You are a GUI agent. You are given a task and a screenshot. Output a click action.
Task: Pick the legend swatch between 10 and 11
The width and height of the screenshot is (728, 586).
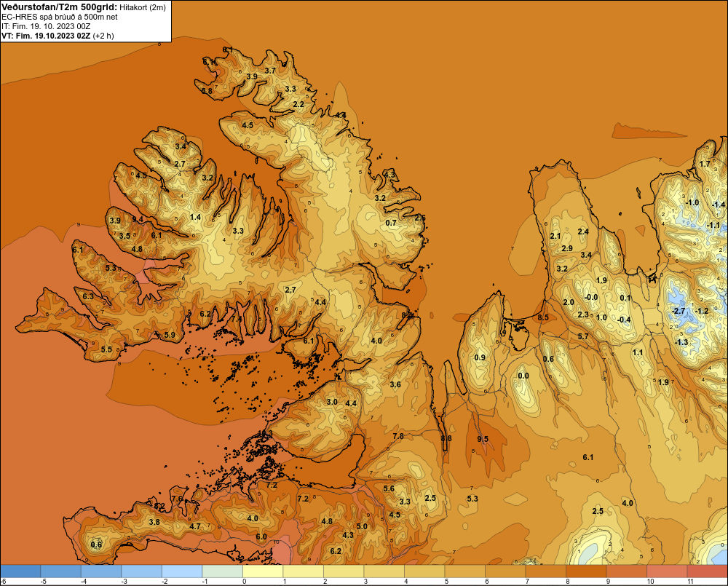667,571
